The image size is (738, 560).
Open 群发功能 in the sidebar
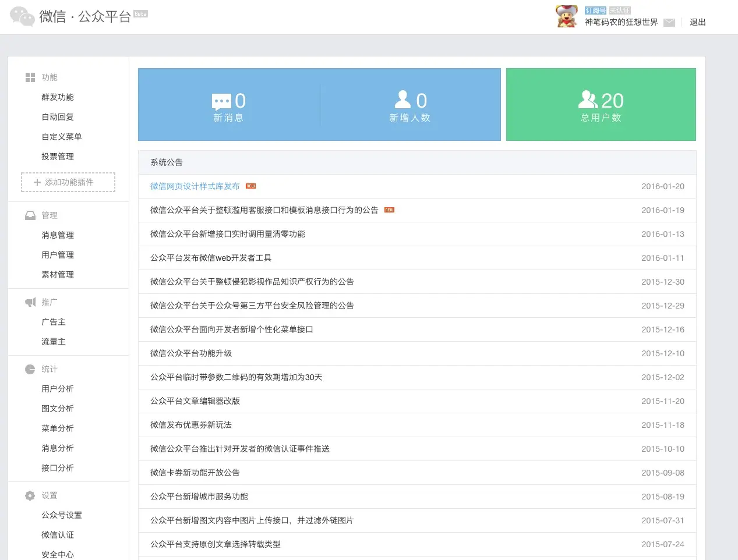[58, 97]
